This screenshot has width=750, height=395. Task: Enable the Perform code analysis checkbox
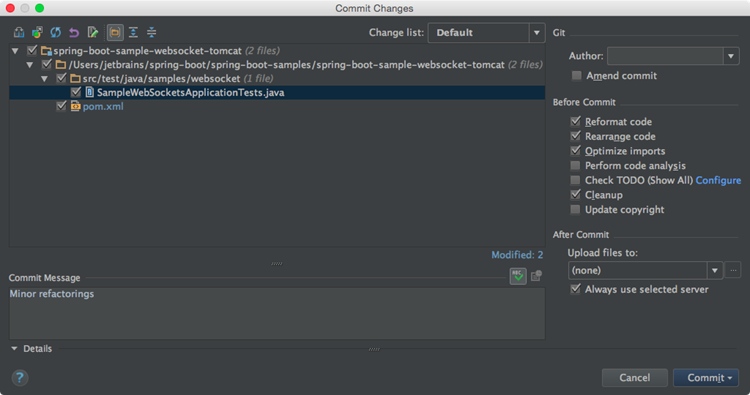coord(575,165)
